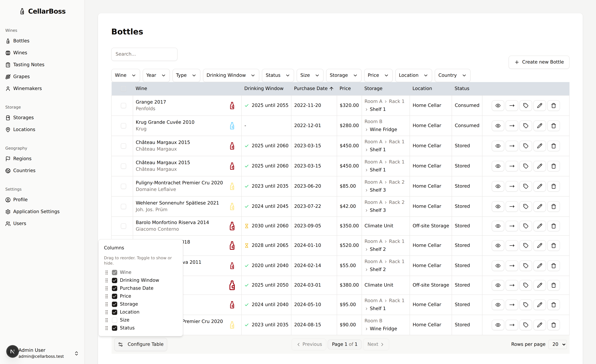Open the Type filter dropdown
This screenshot has width=596, height=364.
click(x=186, y=75)
